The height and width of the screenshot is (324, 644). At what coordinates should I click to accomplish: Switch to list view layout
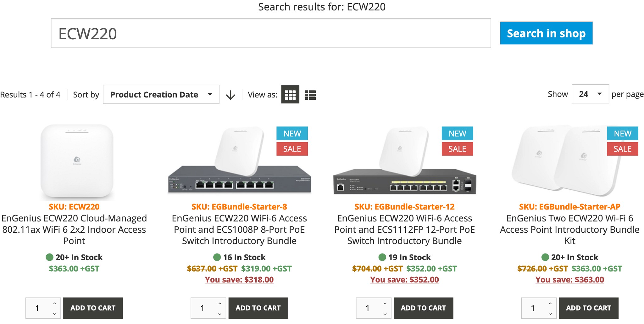coord(310,95)
